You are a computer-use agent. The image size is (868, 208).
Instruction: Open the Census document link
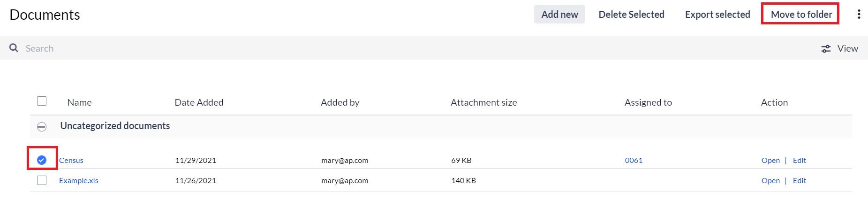(x=71, y=161)
